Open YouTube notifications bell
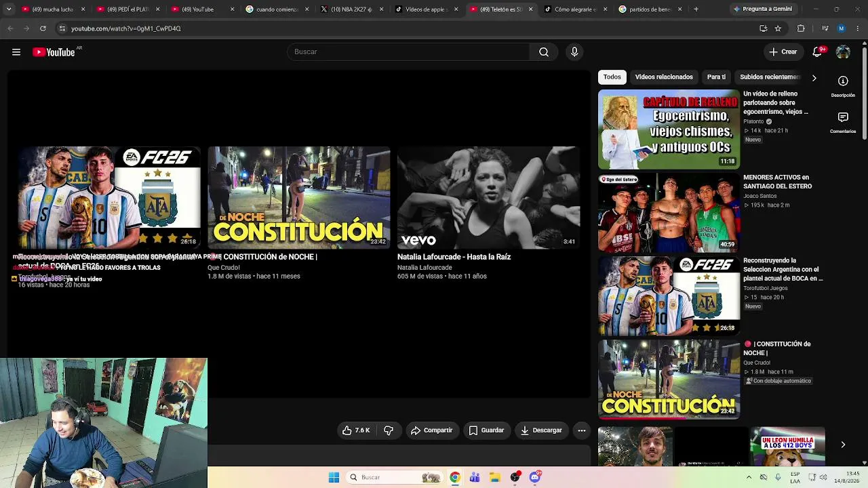The width and height of the screenshot is (868, 488). [x=818, y=52]
